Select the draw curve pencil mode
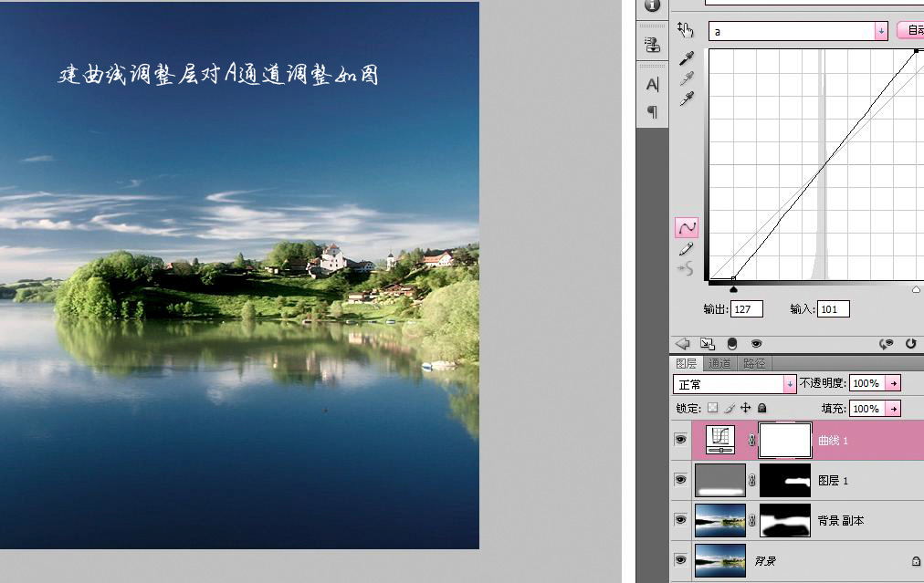The width and height of the screenshot is (924, 583). point(686,249)
